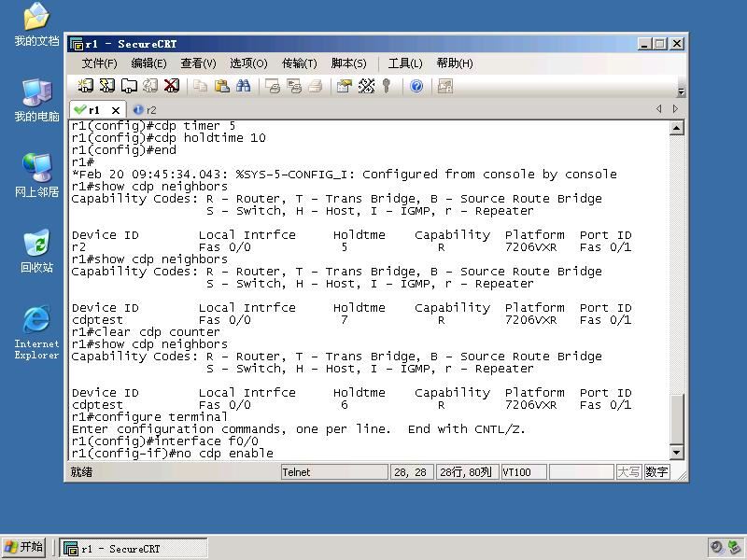
Task: Open the 工具(L) menu
Action: 405,63
